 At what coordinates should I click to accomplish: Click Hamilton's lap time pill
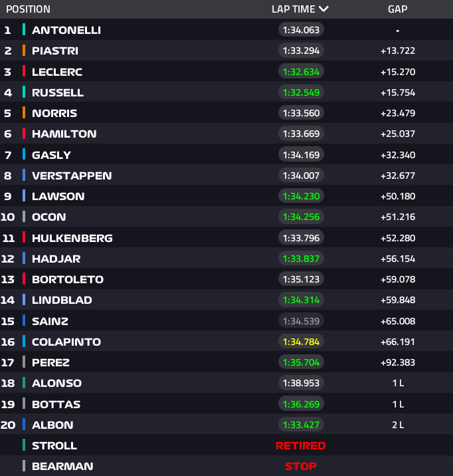301,134
